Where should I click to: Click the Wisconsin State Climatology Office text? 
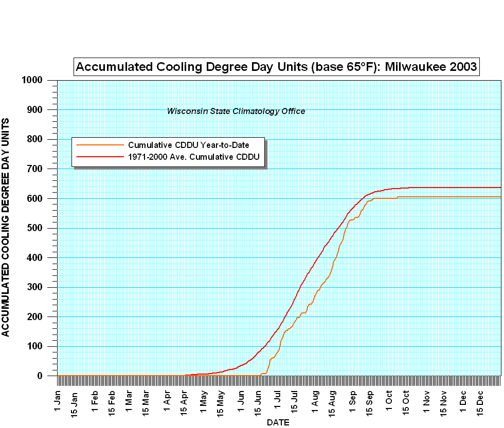tap(236, 111)
